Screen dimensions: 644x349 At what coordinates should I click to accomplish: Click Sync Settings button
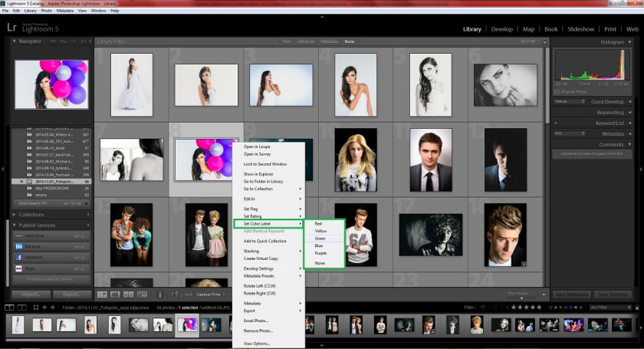(613, 295)
